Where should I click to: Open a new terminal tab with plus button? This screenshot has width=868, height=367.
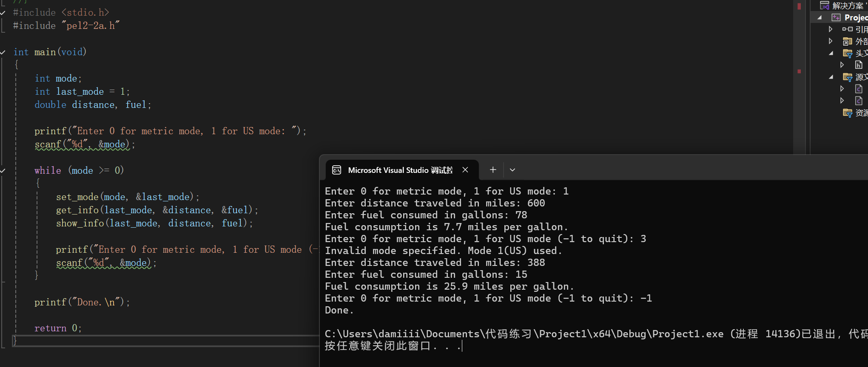coord(493,170)
